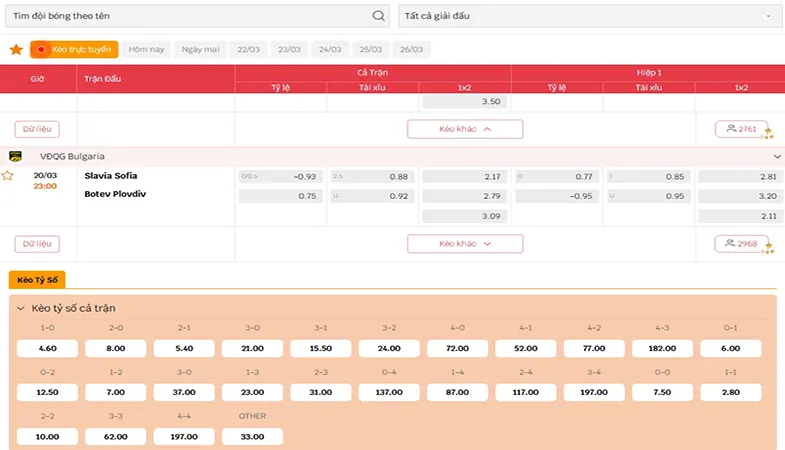This screenshot has height=450, width=785.
Task: Pick the 4-2 score odds 77.00
Action: 594,348
